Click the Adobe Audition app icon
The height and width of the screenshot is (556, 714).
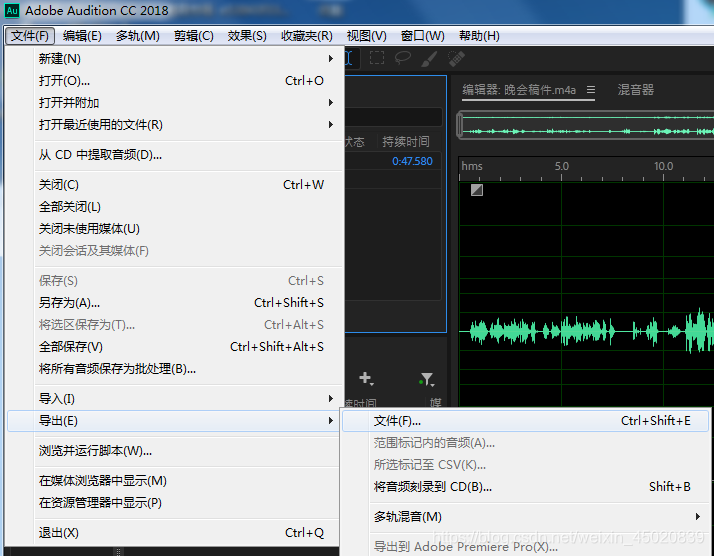tap(12, 10)
